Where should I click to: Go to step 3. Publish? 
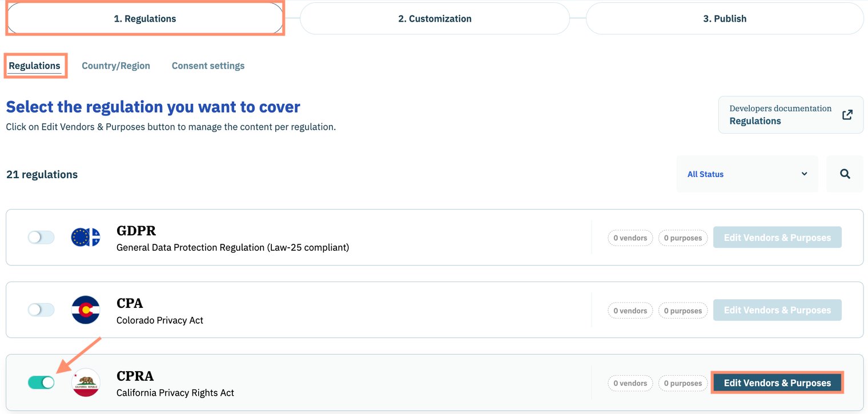(x=724, y=19)
